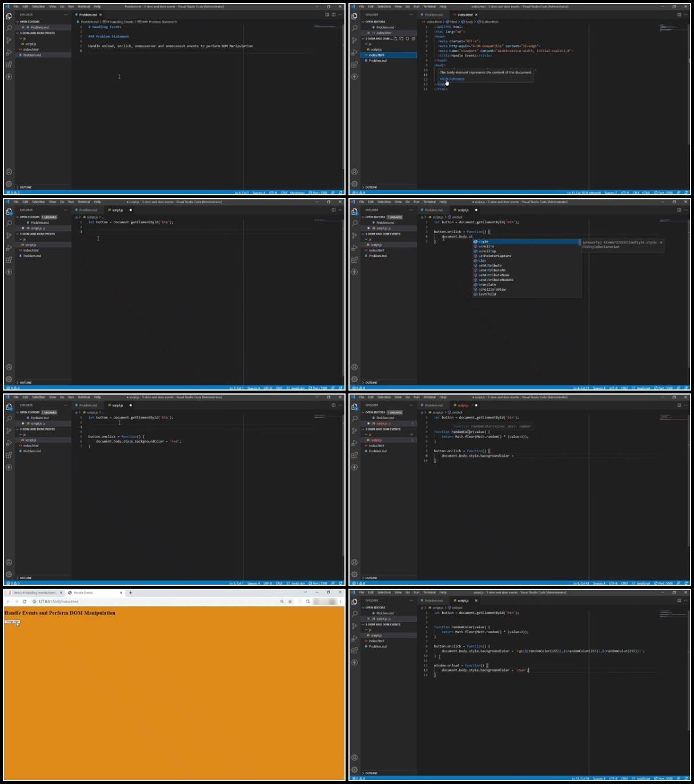Open Terminal menu in the index.html editor window
The image size is (694, 784).
pyautogui.click(x=430, y=6)
